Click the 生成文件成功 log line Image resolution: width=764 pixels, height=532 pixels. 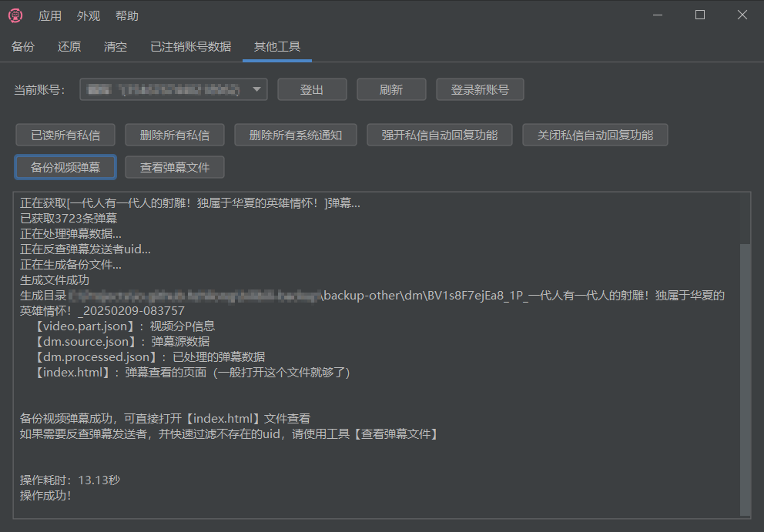click(x=55, y=280)
